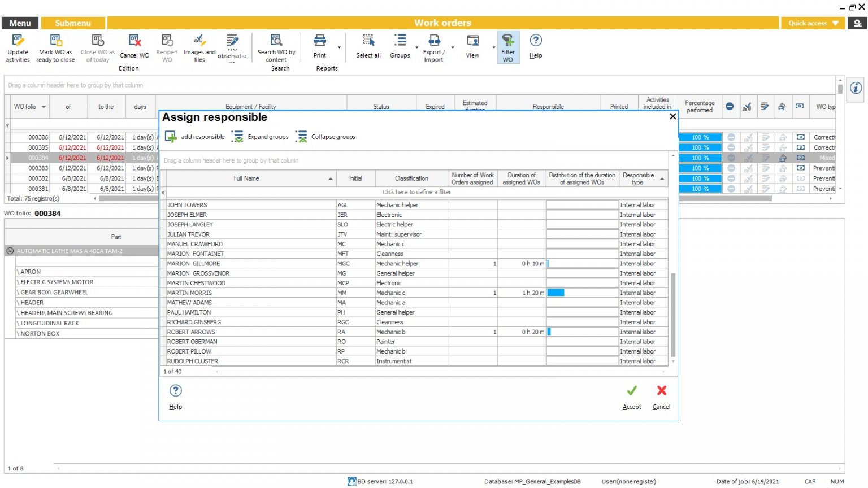The height and width of the screenshot is (488, 868).
Task: Click Cancel in Assign responsible dialog
Action: [661, 391]
